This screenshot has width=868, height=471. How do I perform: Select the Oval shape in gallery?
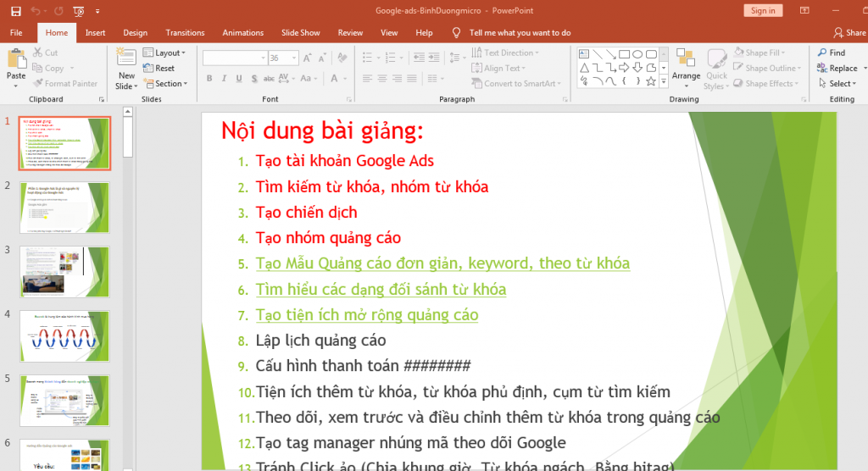[637, 54]
